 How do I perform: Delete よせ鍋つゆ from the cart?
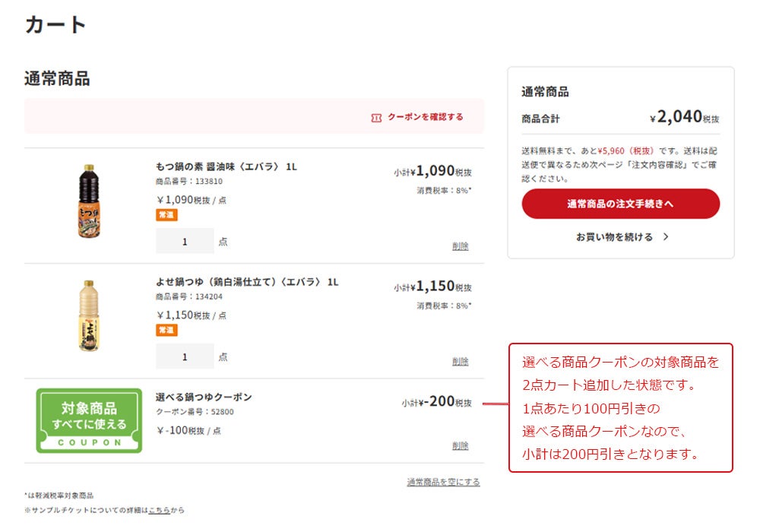(460, 362)
